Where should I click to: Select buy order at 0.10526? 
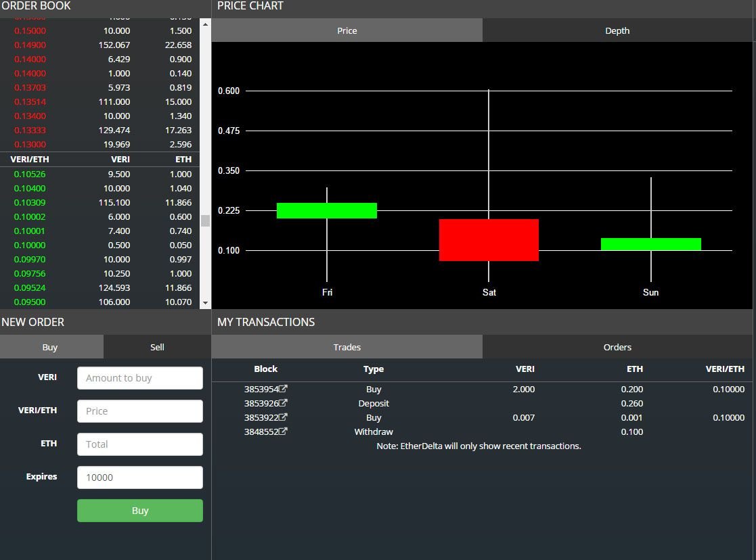[x=100, y=174]
